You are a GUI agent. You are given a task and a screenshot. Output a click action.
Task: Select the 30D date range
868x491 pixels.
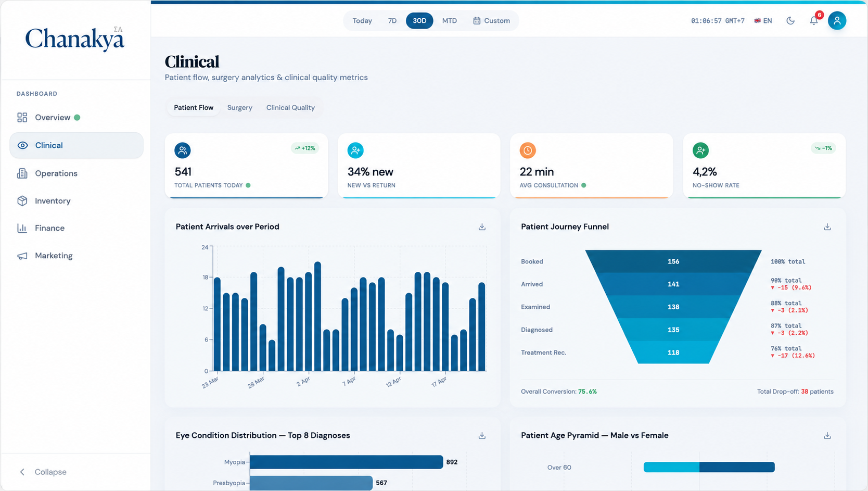pyautogui.click(x=419, y=21)
